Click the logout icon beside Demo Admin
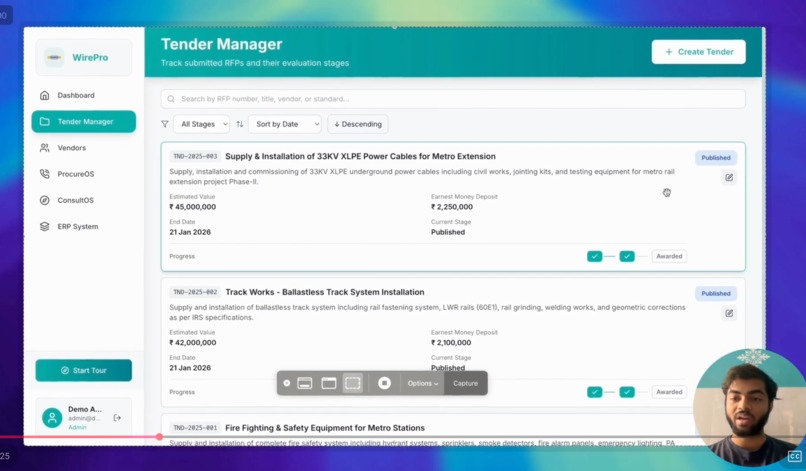The height and width of the screenshot is (471, 806). (x=117, y=418)
